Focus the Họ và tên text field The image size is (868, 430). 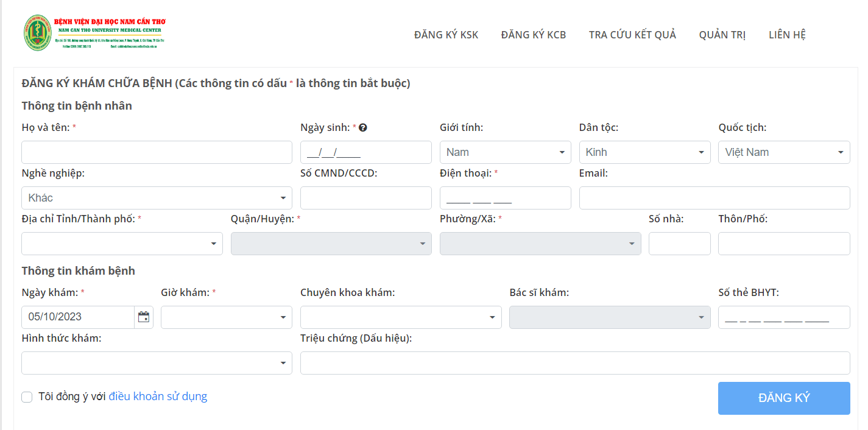157,152
